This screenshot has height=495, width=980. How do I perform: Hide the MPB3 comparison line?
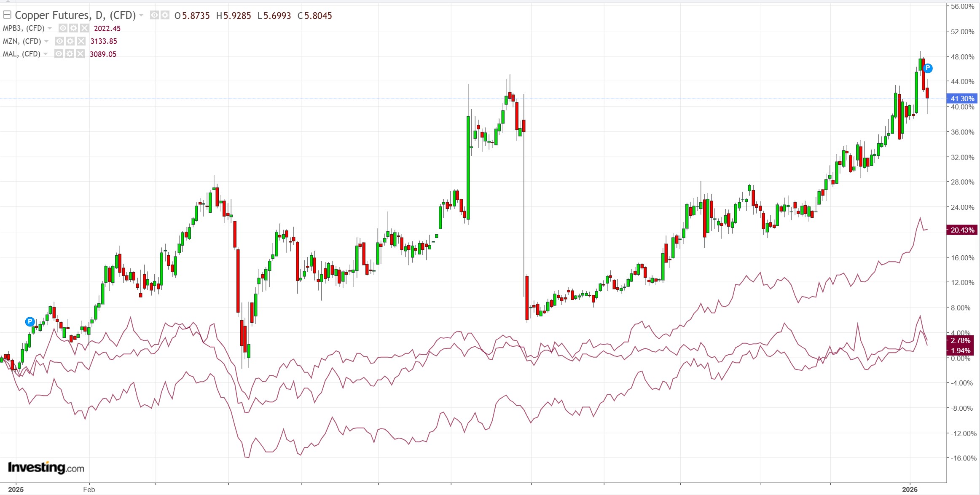pyautogui.click(x=63, y=28)
